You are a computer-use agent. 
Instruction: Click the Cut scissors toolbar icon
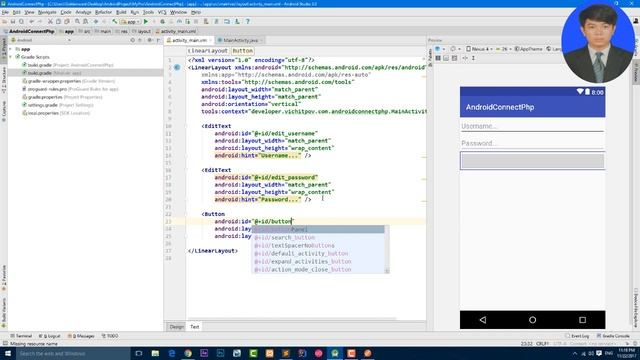[x=50, y=22]
